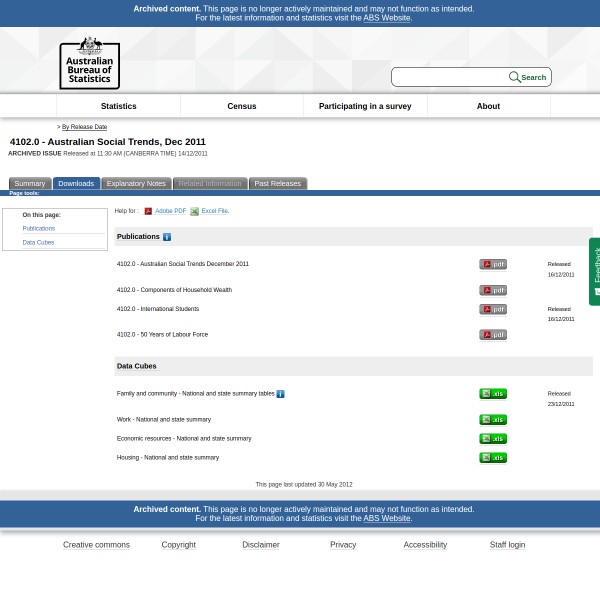Open the Census menu

coord(241,106)
